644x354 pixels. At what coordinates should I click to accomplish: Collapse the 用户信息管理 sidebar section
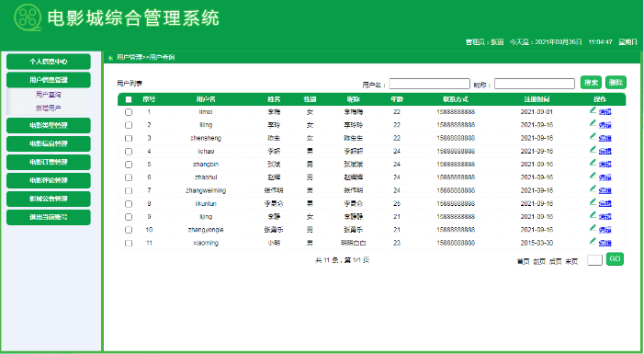49,80
